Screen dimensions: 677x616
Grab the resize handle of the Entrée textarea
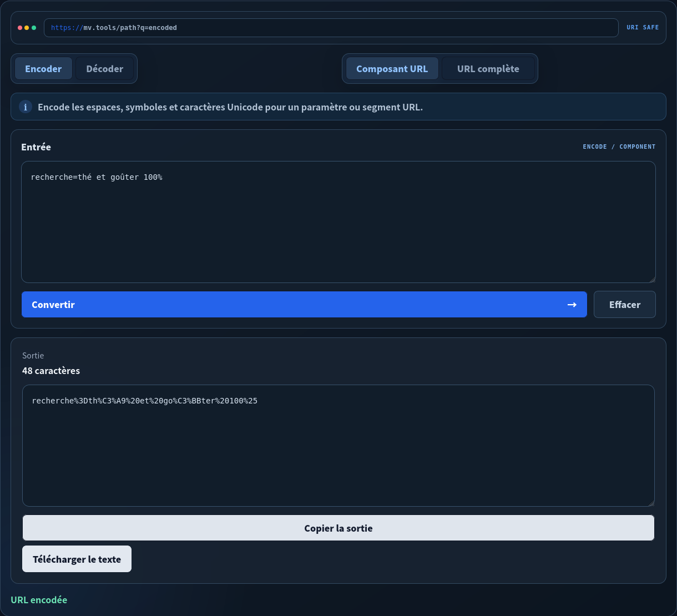click(652, 279)
